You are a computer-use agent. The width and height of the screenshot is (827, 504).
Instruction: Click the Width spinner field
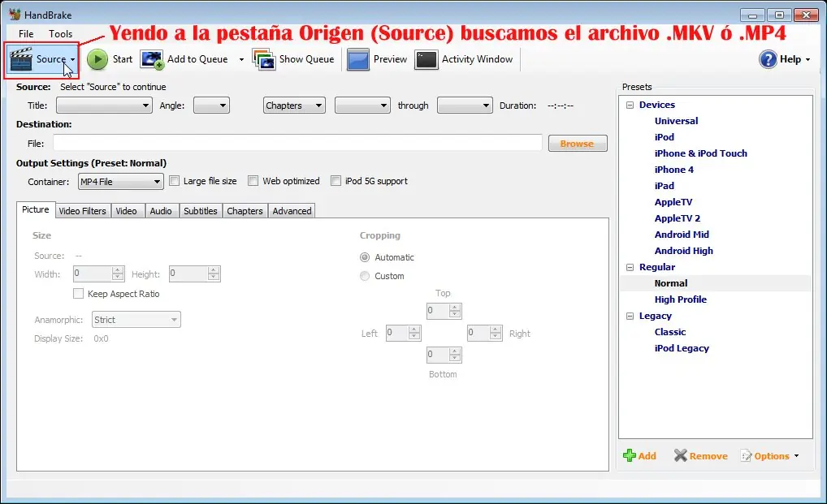[98, 274]
